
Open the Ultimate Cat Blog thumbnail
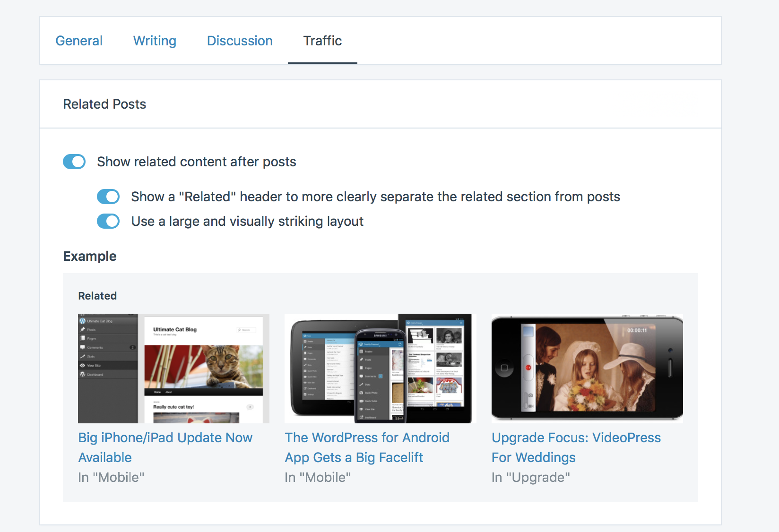173,369
